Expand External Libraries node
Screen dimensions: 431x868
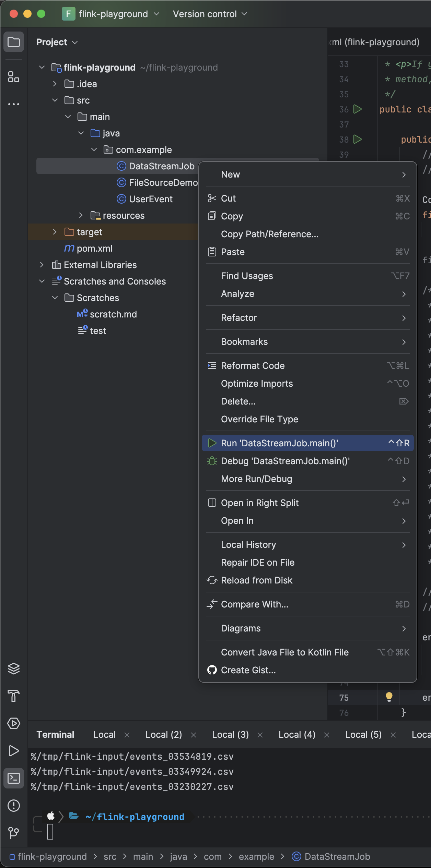click(x=42, y=265)
